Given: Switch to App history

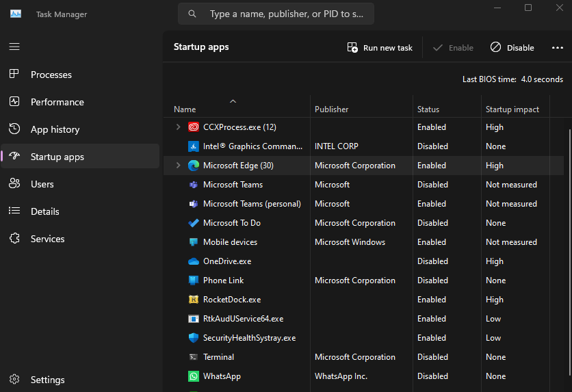Looking at the screenshot, I should [80, 129].
